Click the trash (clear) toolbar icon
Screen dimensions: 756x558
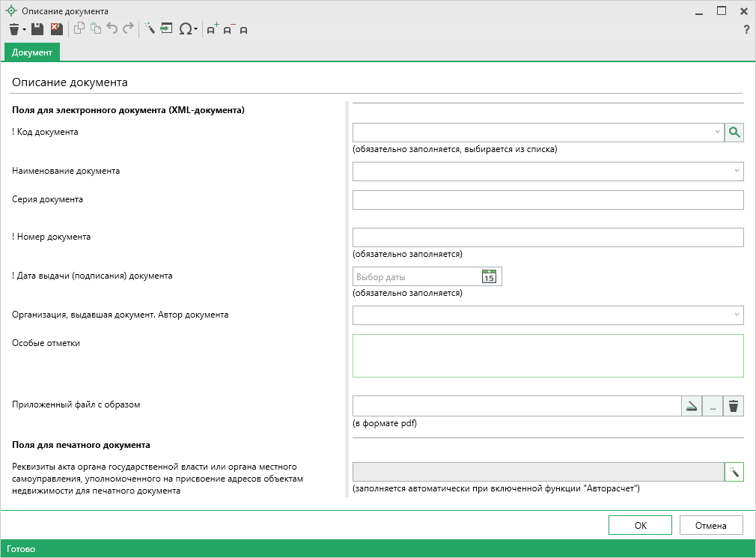[14, 29]
